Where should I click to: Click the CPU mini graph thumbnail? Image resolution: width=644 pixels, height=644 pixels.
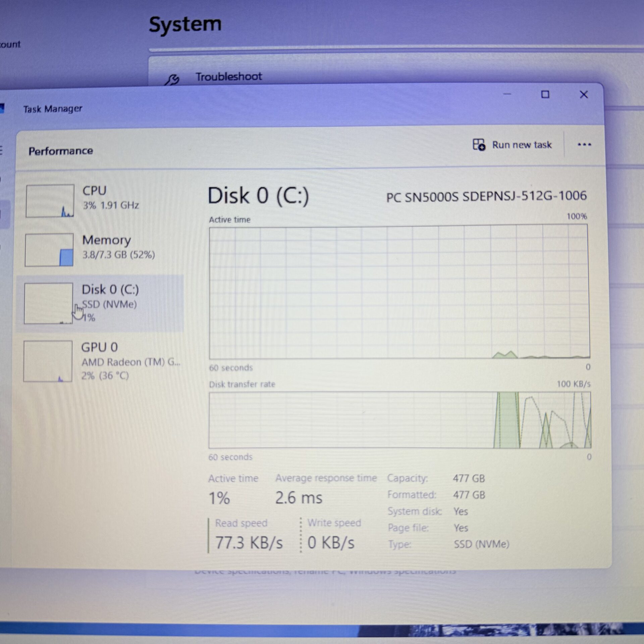50,201
